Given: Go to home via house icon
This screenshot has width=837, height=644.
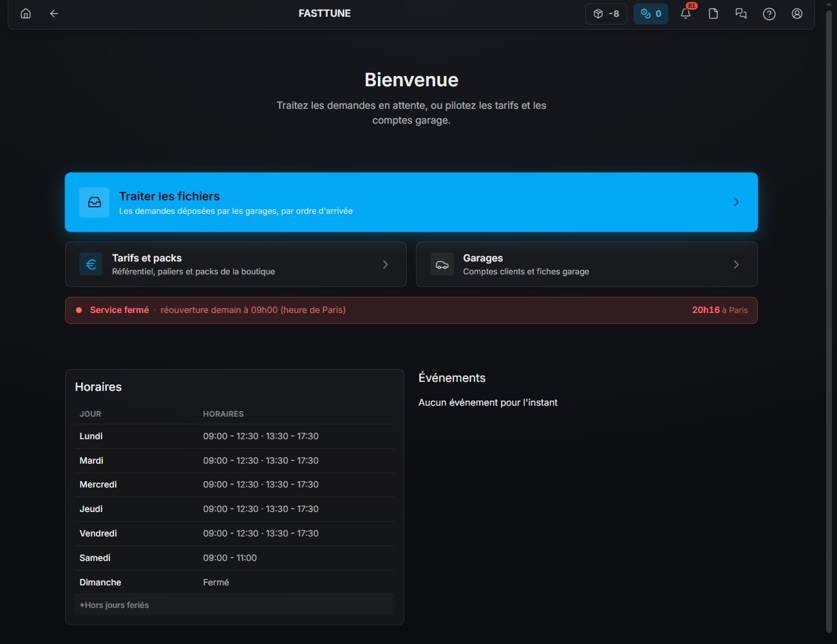Looking at the screenshot, I should coord(26,14).
